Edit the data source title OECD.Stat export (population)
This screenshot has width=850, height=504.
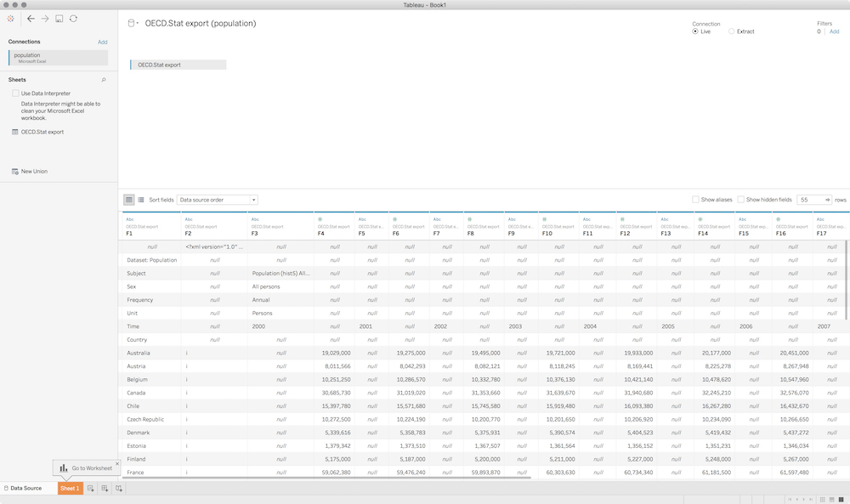201,23
